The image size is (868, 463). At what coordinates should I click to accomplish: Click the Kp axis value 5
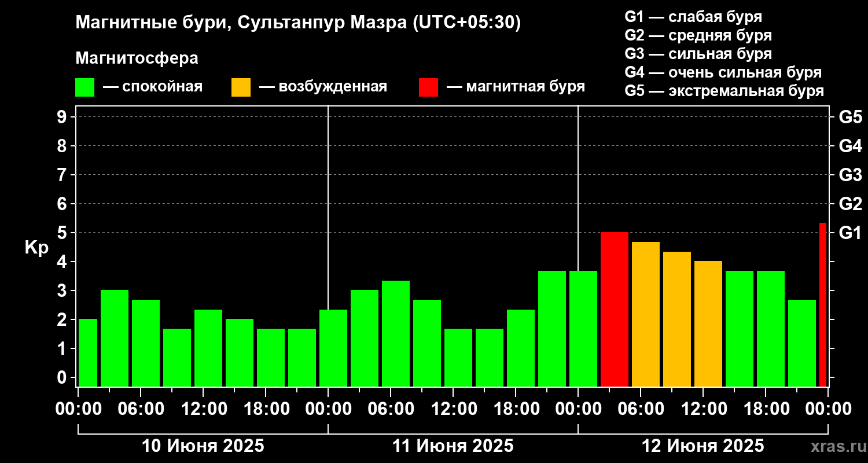63,233
